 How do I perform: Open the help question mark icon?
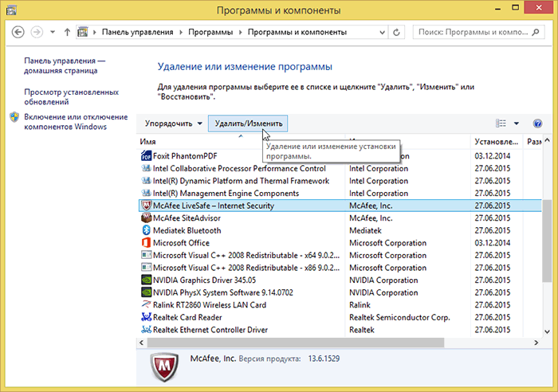pos(537,123)
